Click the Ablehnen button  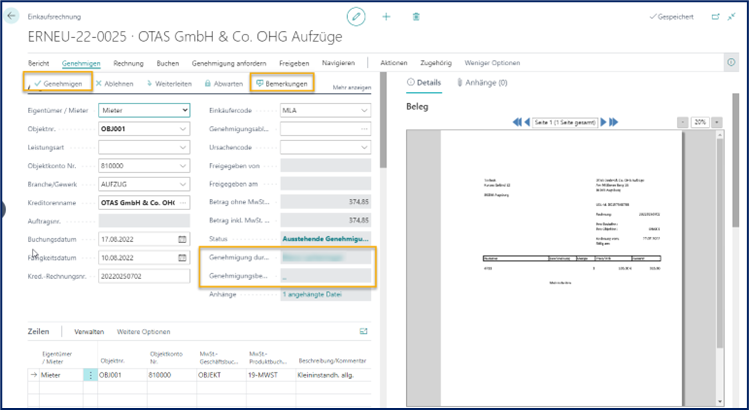point(114,84)
